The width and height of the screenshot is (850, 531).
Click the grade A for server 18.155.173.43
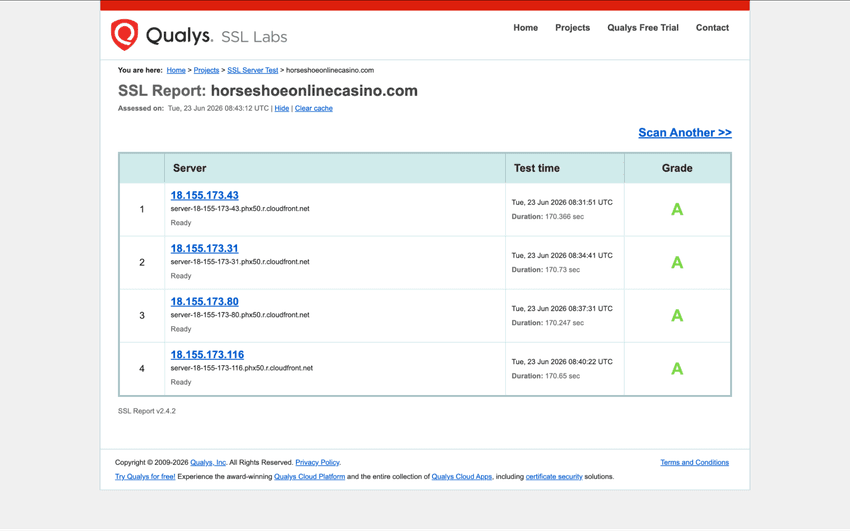(x=677, y=210)
